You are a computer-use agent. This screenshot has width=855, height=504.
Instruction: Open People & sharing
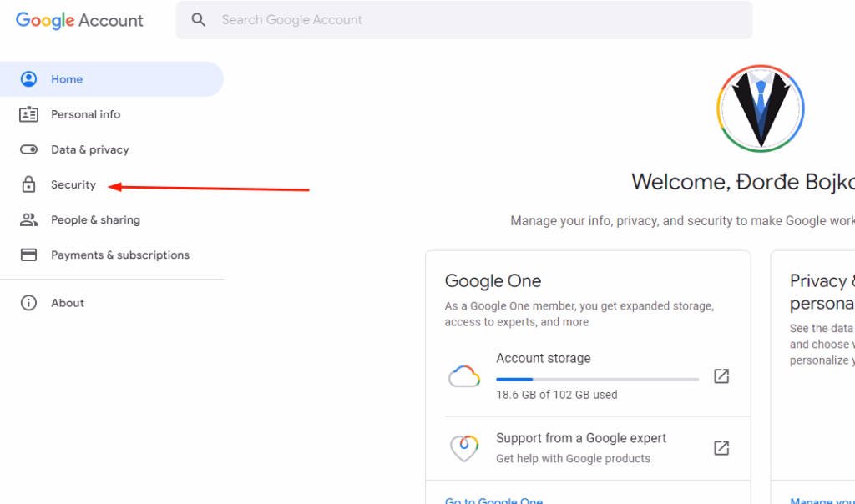[x=95, y=219]
